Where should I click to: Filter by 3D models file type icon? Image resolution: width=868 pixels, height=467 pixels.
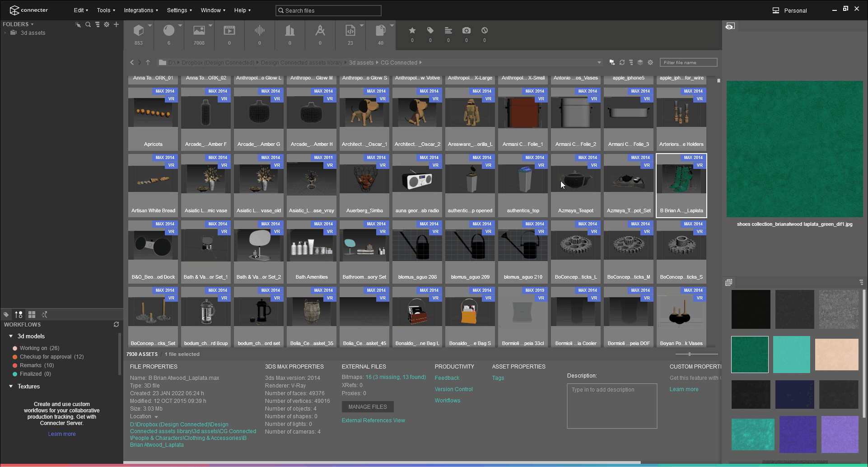(x=139, y=31)
